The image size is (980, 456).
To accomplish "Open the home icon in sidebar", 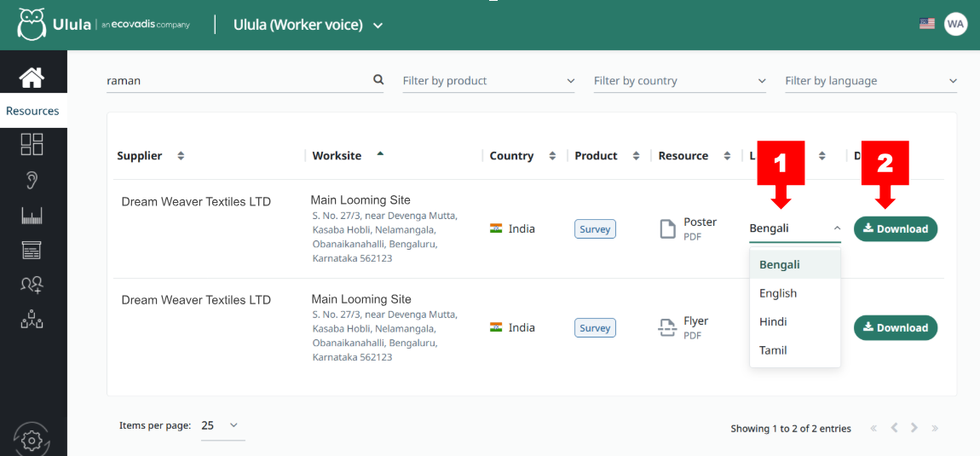I will 32,78.
